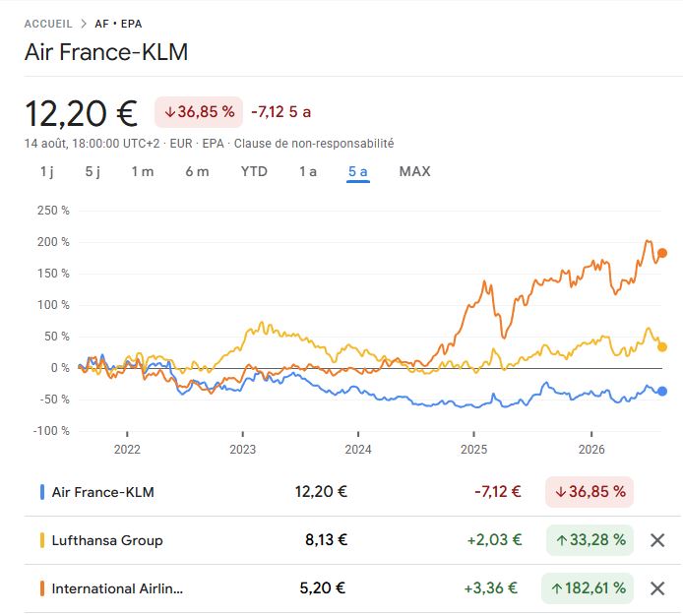Switch to the 6 m range
Image resolution: width=683 pixels, height=616 pixels.
click(197, 171)
